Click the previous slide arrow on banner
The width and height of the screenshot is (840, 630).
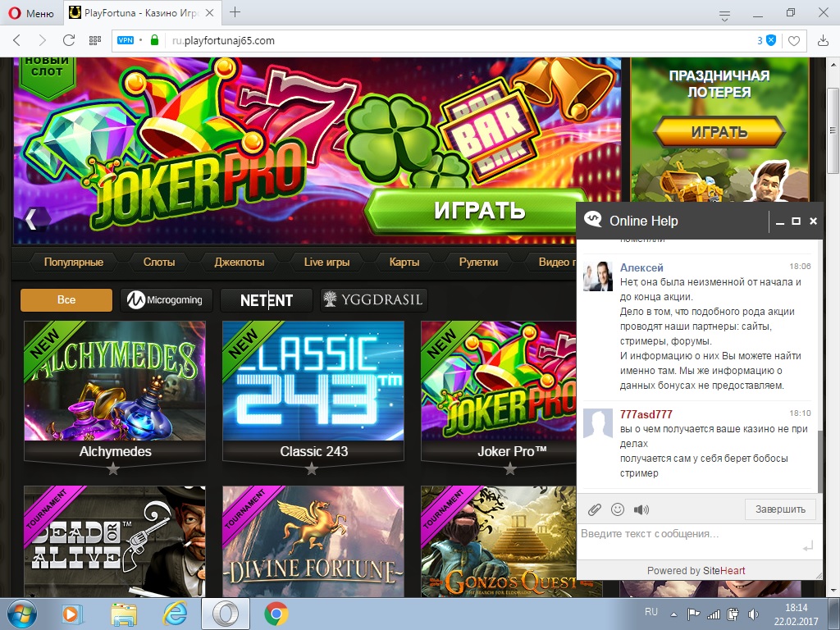click(x=32, y=218)
